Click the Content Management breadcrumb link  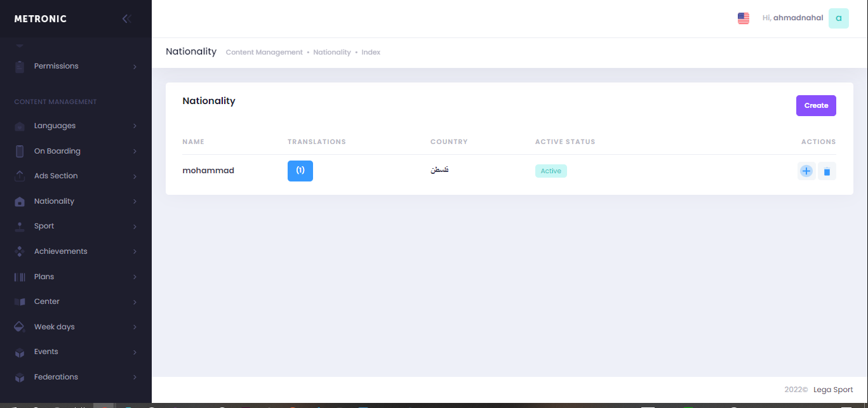(264, 52)
